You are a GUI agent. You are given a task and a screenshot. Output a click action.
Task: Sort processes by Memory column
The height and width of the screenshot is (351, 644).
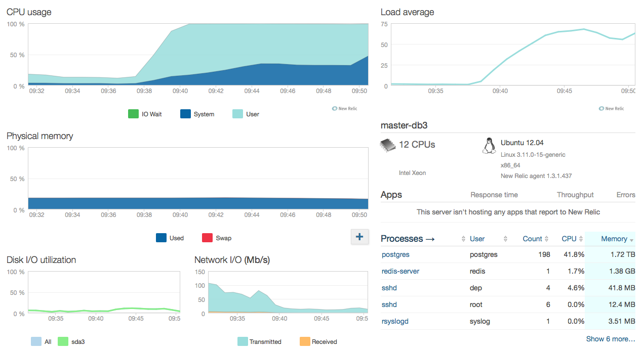pos(614,239)
